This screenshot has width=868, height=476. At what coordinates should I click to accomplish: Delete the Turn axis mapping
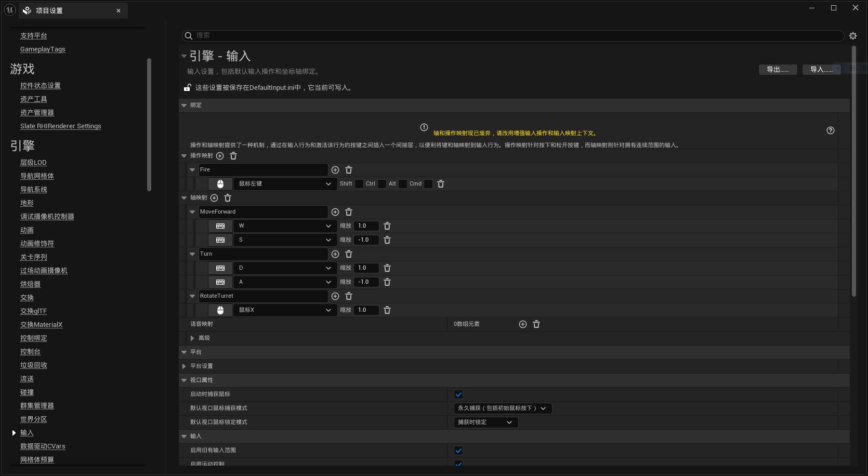[349, 254]
